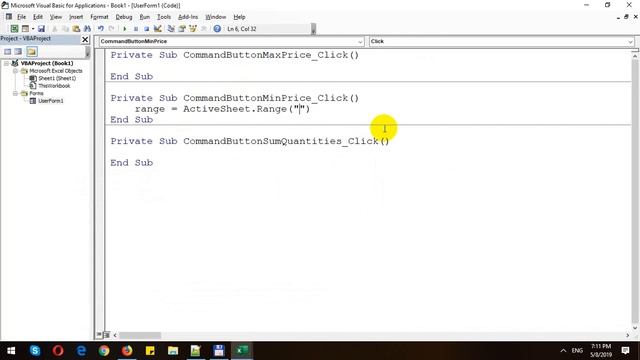
Task: Open the blue Help question mark icon
Action: [217, 29]
